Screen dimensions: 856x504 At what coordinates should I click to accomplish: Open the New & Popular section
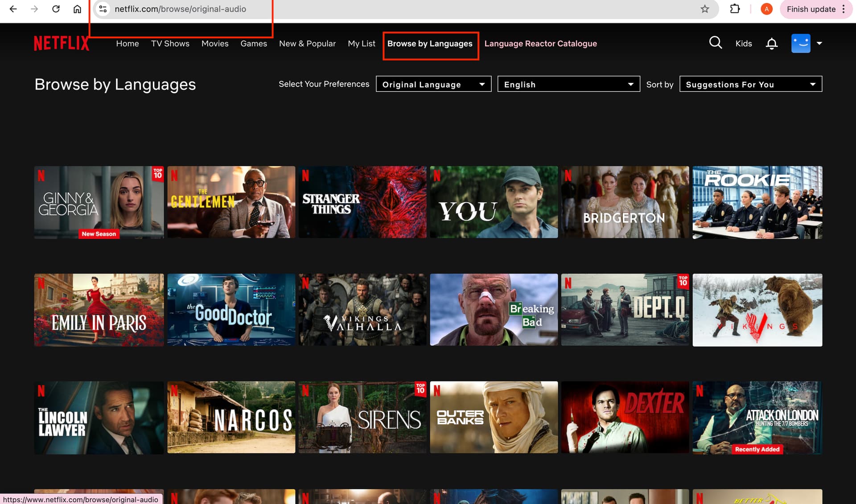click(x=307, y=44)
